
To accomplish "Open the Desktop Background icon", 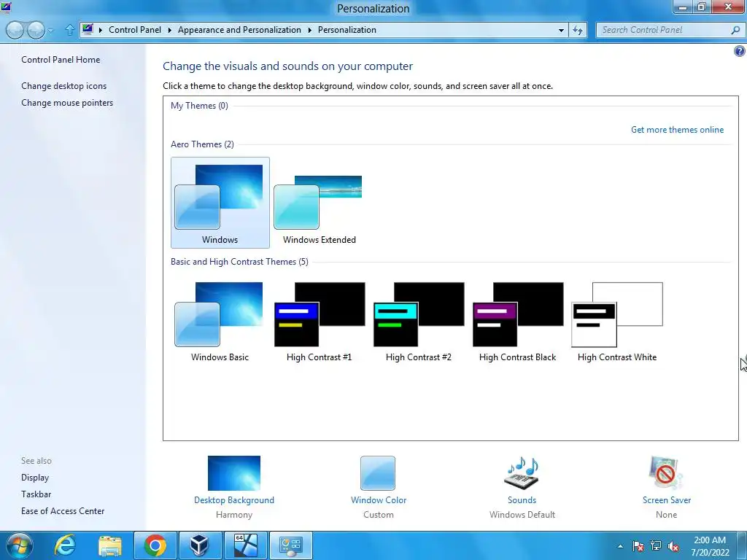I will [x=234, y=472].
